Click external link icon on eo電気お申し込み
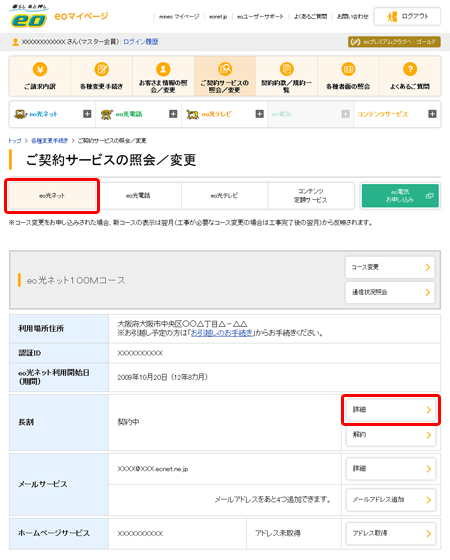This screenshot has width=450, height=560. [x=430, y=196]
